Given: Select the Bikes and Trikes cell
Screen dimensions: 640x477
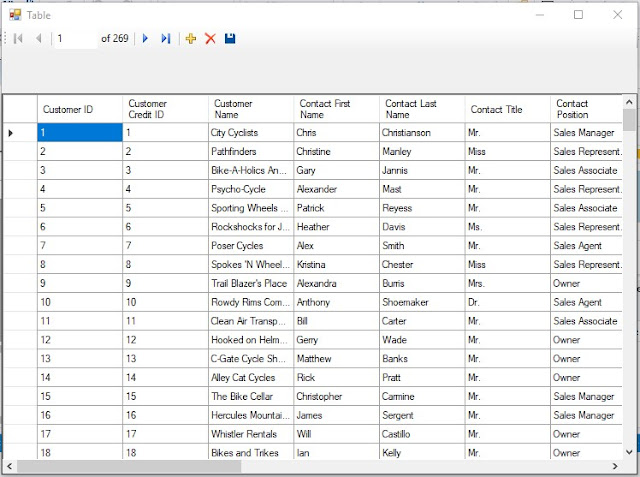Looking at the screenshot, I should (x=251, y=452).
